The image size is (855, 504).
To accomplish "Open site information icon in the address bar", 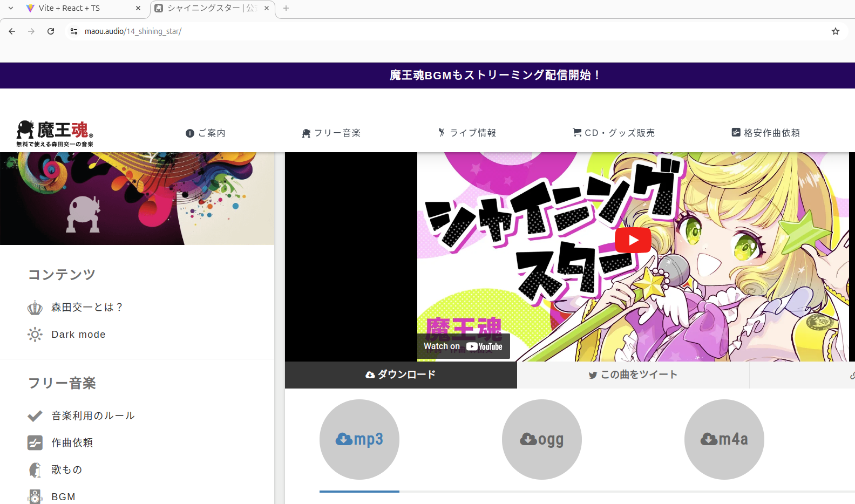I will coord(74,31).
